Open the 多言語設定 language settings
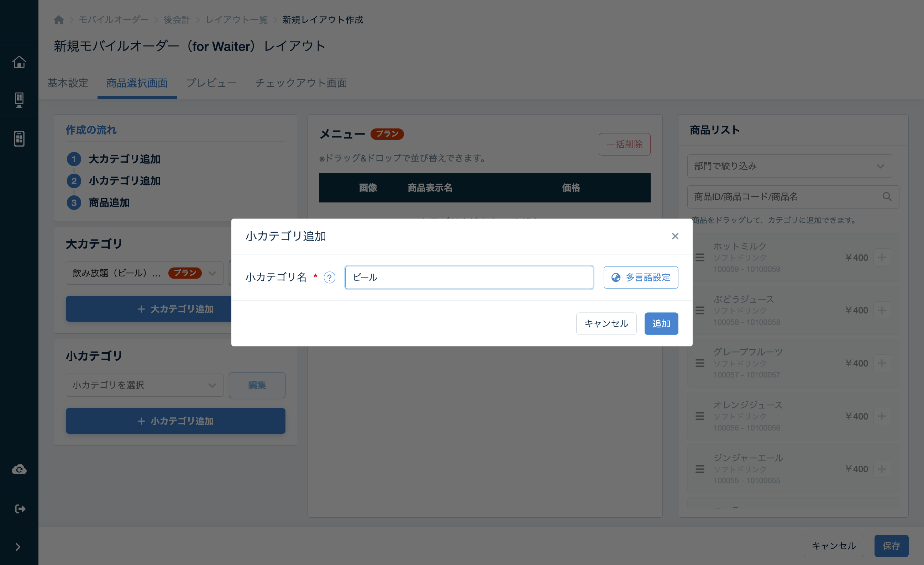This screenshot has width=924, height=565. click(641, 278)
